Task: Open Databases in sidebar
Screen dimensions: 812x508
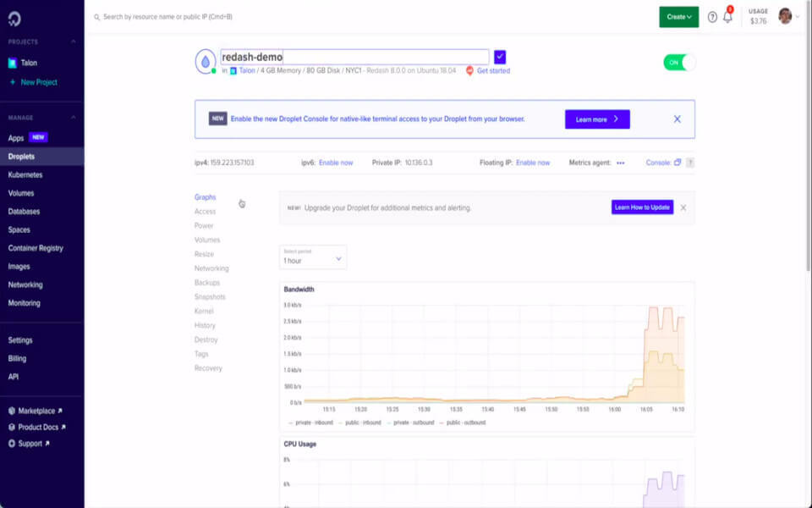Action: pos(24,212)
